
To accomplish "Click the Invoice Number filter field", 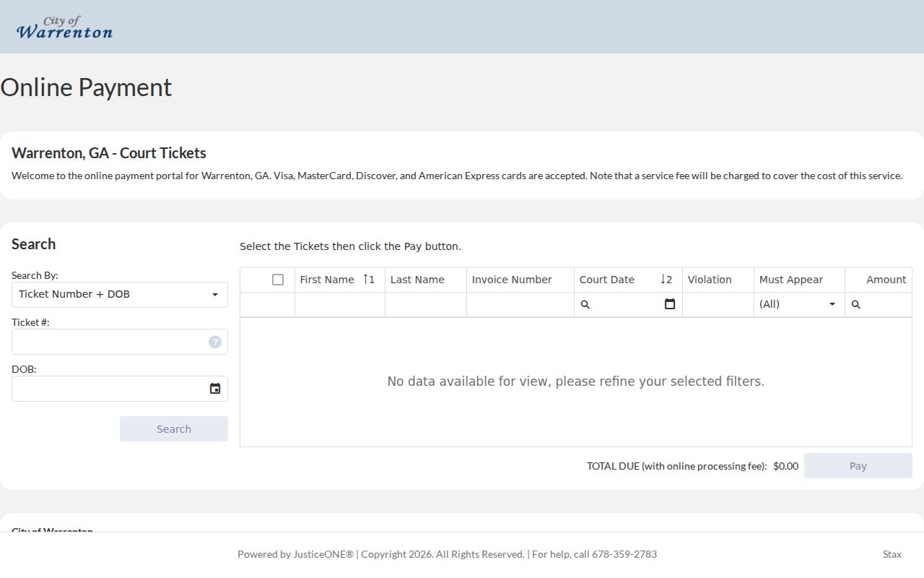I will (x=520, y=304).
